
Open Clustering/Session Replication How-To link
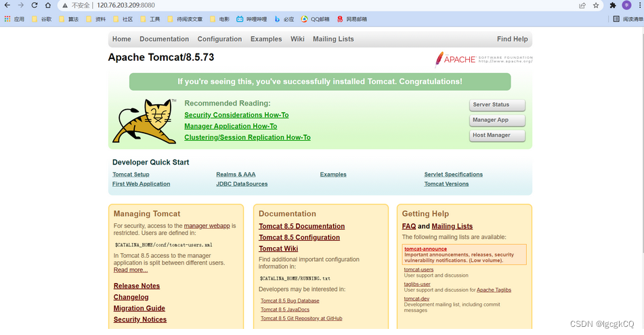click(x=247, y=137)
